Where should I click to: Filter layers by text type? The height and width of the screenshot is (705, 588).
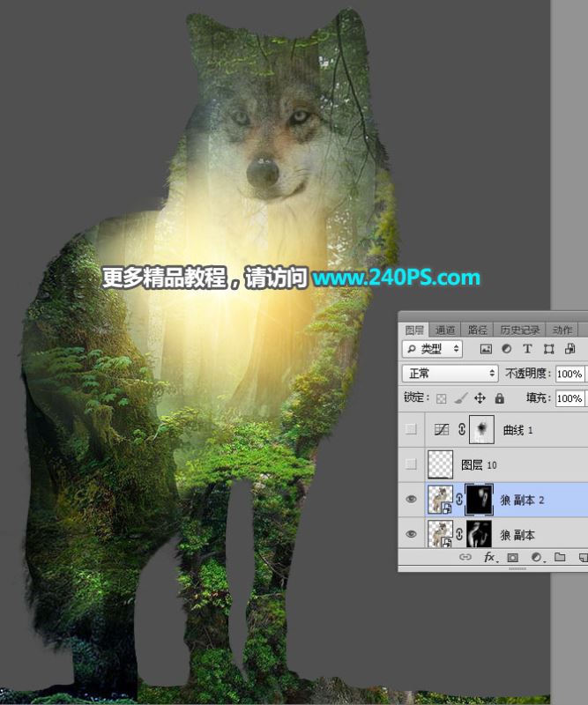[x=528, y=349]
